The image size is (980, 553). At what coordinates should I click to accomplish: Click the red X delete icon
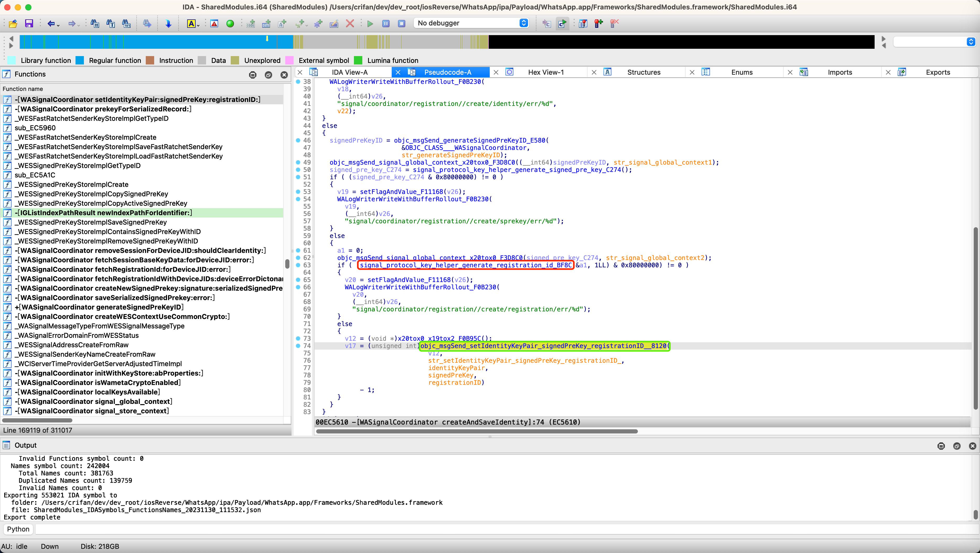click(350, 24)
